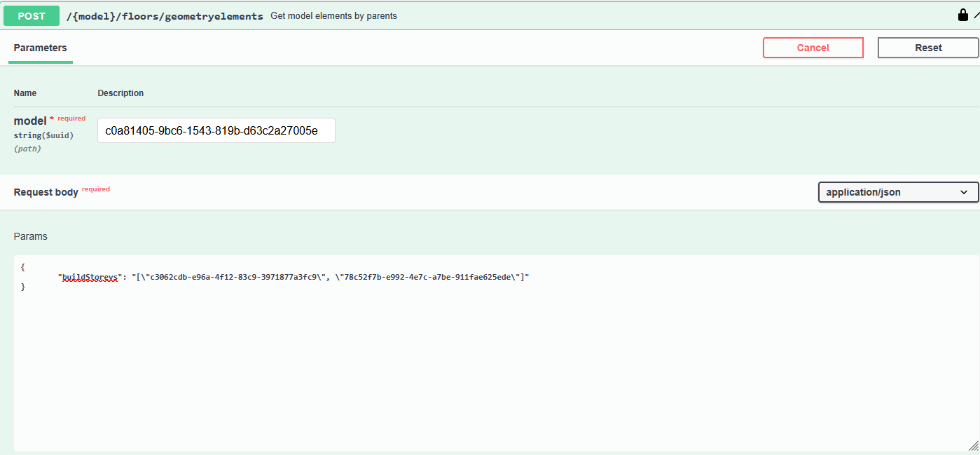The width and height of the screenshot is (980, 455).
Task: Click the resize handle of request body textarea
Action: (973, 445)
